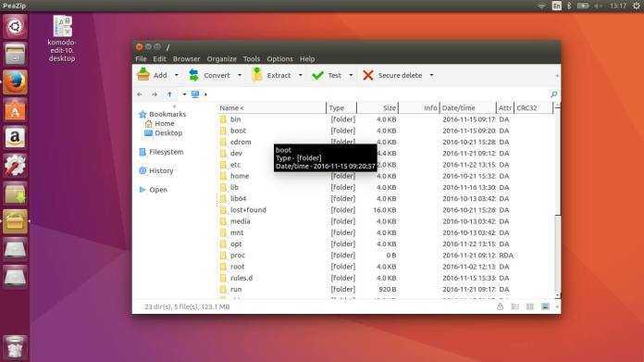This screenshot has height=362, width=644.
Task: Open status bar view options dropdown
Action: coord(557,306)
